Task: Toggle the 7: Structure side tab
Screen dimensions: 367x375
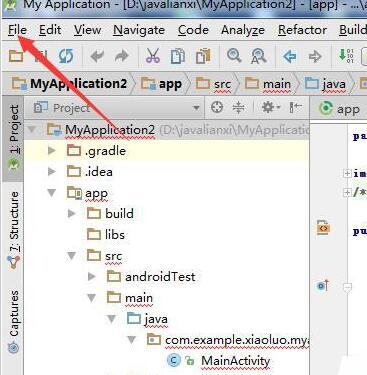Action: point(14,230)
